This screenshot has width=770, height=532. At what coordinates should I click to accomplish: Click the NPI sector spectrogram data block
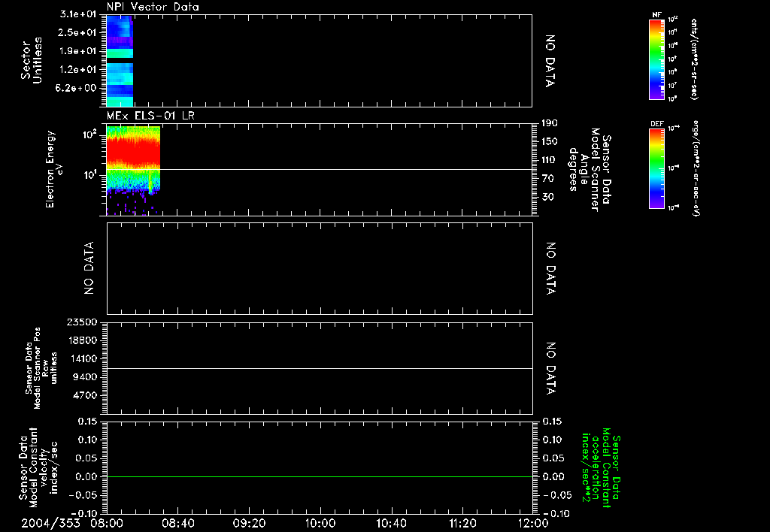click(120, 61)
